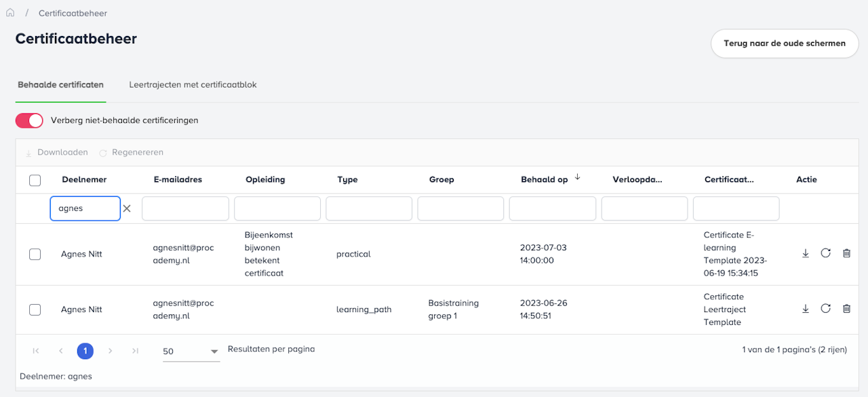Viewport: 868px width, 397px height.
Task: Check the select-all checkbox in header
Action: [x=35, y=181]
